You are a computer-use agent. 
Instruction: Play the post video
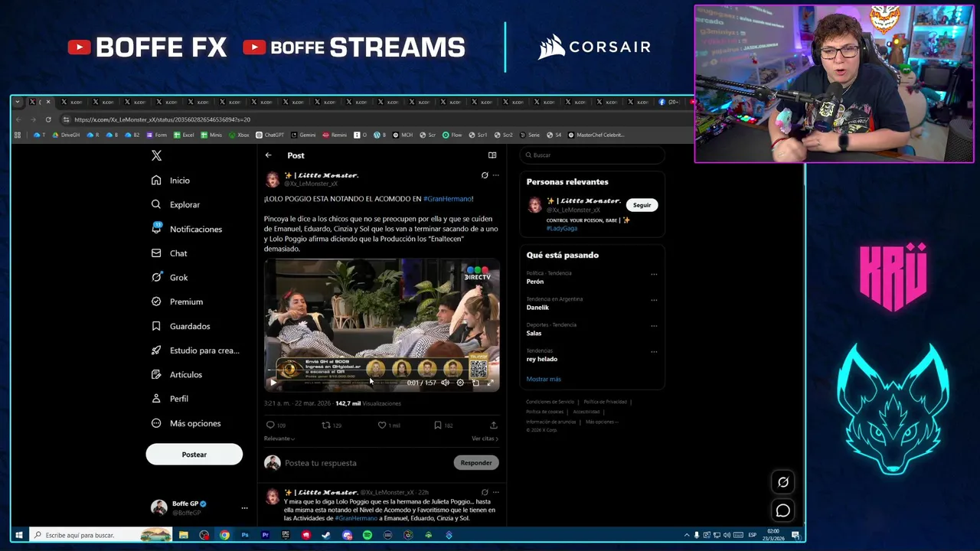[x=273, y=383]
